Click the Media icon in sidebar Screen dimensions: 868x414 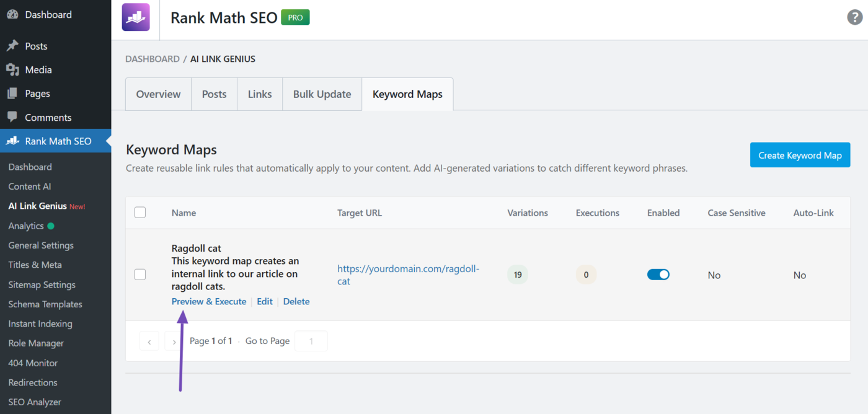click(x=12, y=69)
